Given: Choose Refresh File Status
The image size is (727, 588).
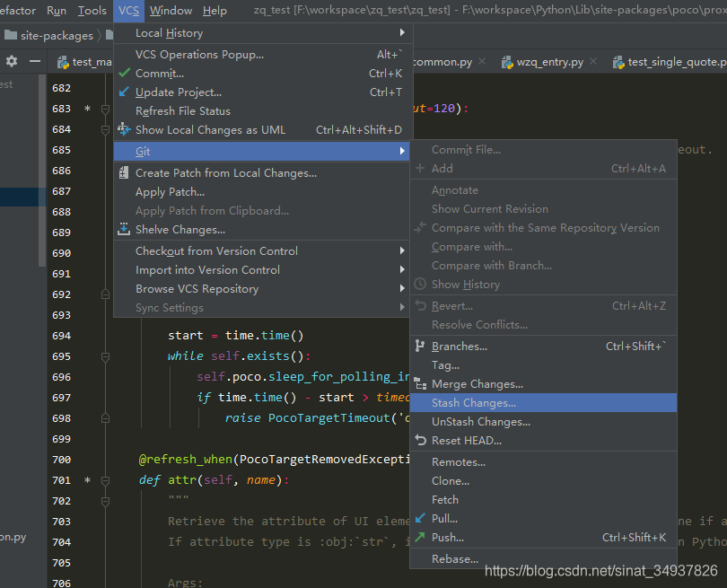Looking at the screenshot, I should click(261, 110).
